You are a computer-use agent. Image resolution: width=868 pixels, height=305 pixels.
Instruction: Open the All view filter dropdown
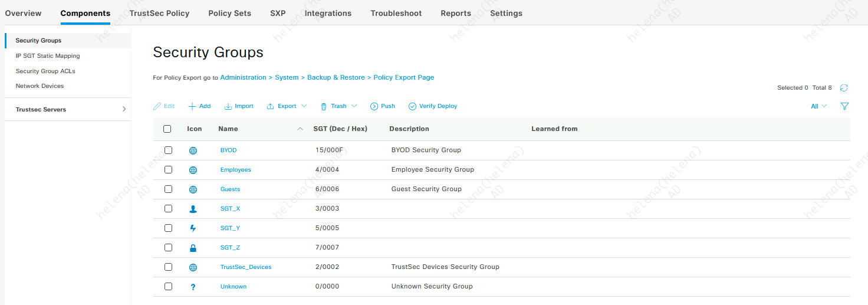(x=819, y=106)
